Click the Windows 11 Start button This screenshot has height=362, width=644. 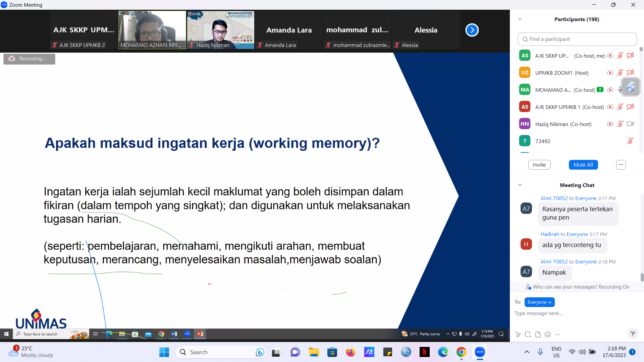pyautogui.click(x=164, y=352)
